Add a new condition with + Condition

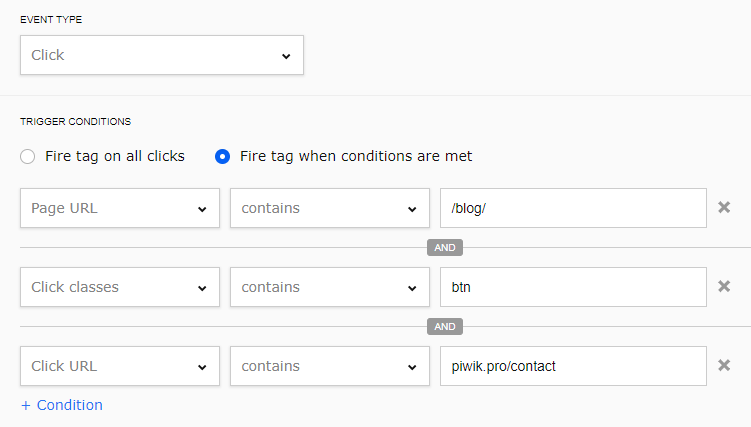pyautogui.click(x=62, y=405)
